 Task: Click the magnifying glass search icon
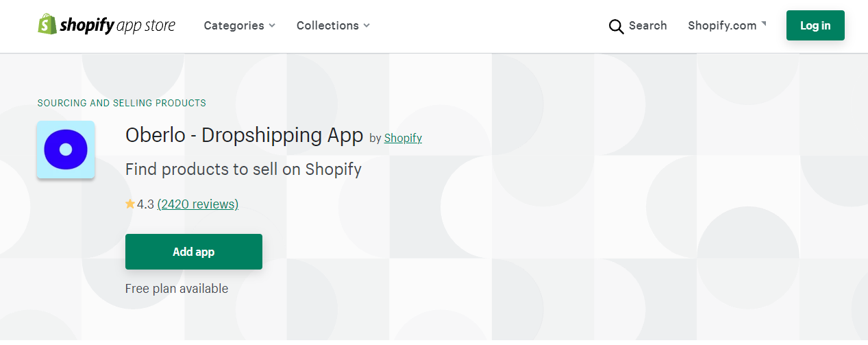pyautogui.click(x=616, y=26)
